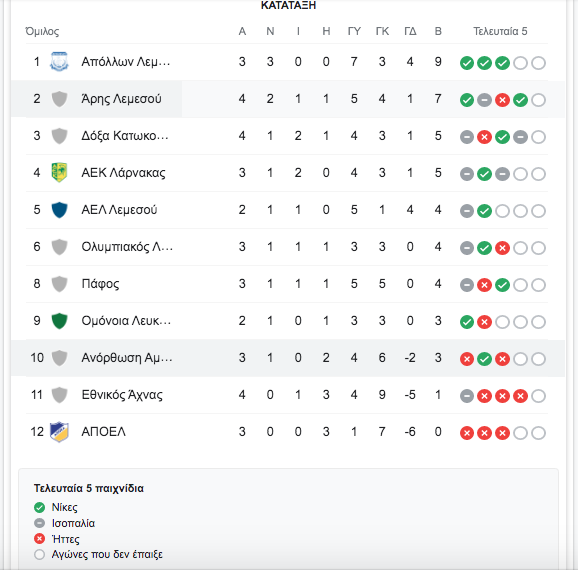This screenshot has height=570, width=578.
Task: Click ΑΠΟΕΛ's first red loss icon
Action: [x=467, y=433]
